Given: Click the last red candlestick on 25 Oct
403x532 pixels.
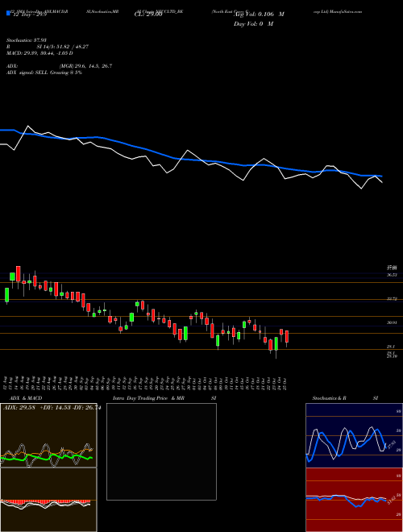Looking at the screenshot, I should tap(287, 338).
